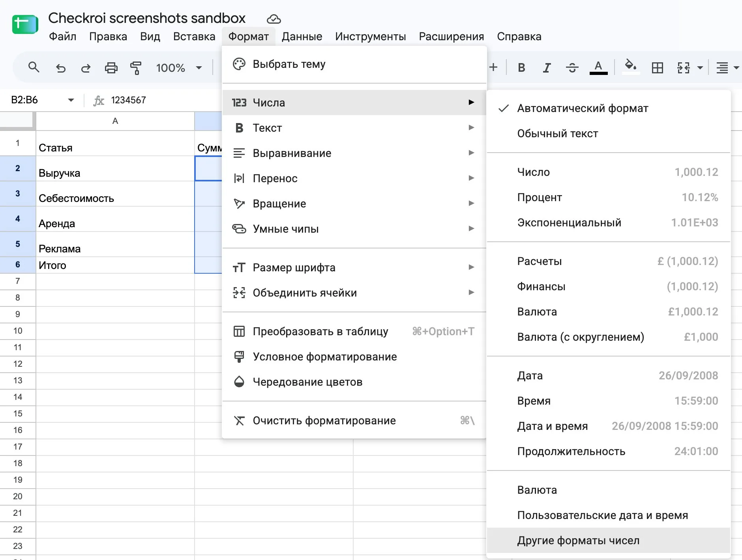Open the Расширения menu
The image size is (742, 560).
(452, 37)
